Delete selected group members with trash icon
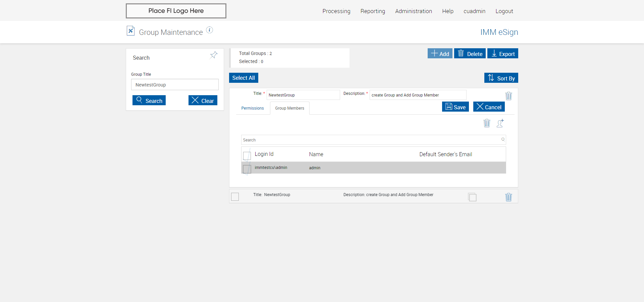The width and height of the screenshot is (644, 302). coord(487,123)
